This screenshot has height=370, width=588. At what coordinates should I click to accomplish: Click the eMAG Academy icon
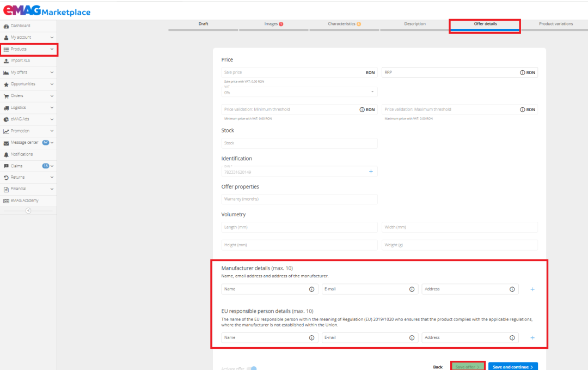6,201
